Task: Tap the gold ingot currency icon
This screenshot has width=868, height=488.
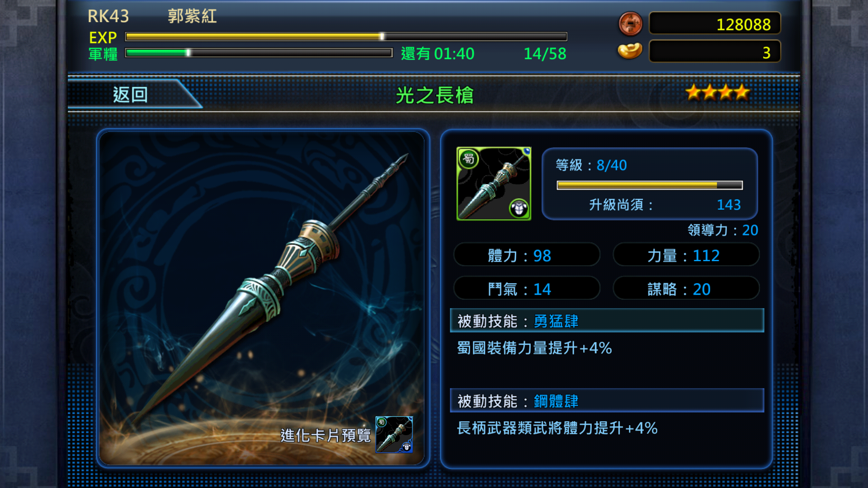Action: pos(630,51)
